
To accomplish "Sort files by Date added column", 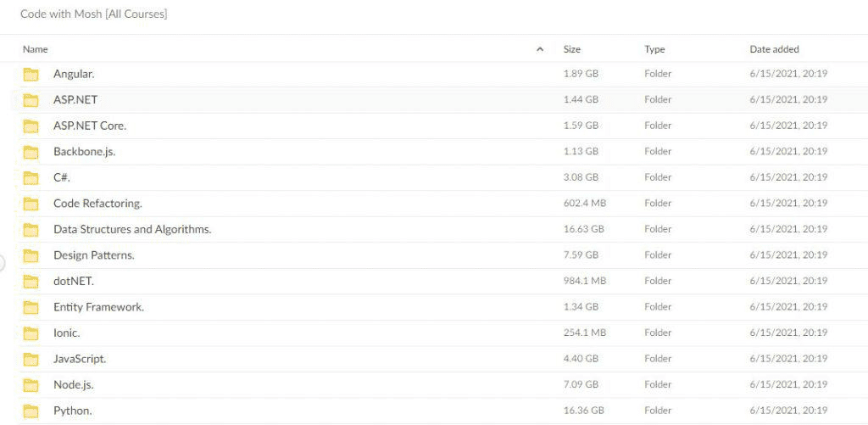I will (774, 50).
